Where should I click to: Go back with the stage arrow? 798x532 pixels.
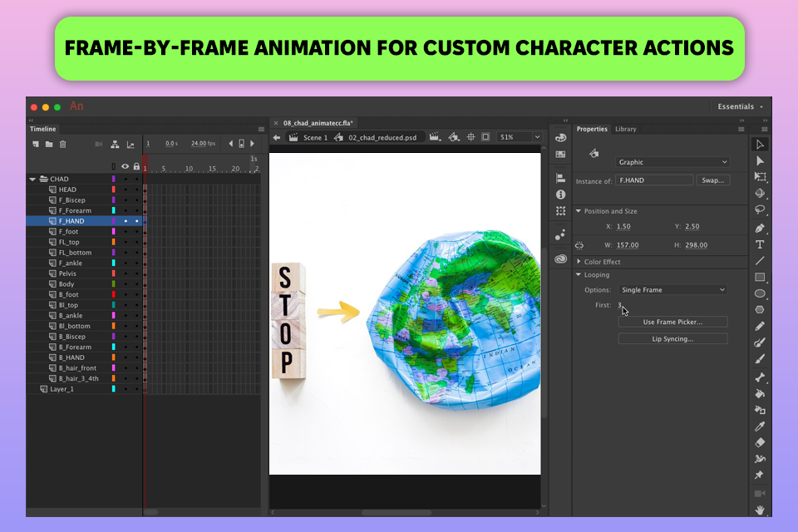pyautogui.click(x=276, y=137)
